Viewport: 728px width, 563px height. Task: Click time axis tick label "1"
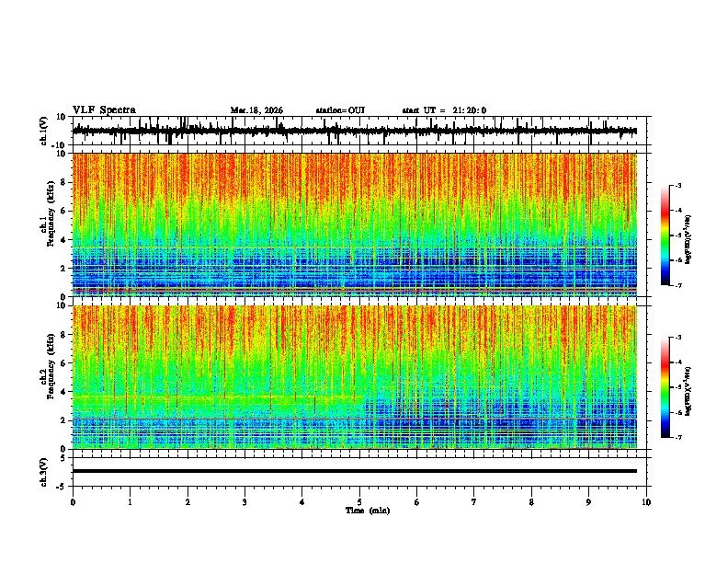[130, 502]
